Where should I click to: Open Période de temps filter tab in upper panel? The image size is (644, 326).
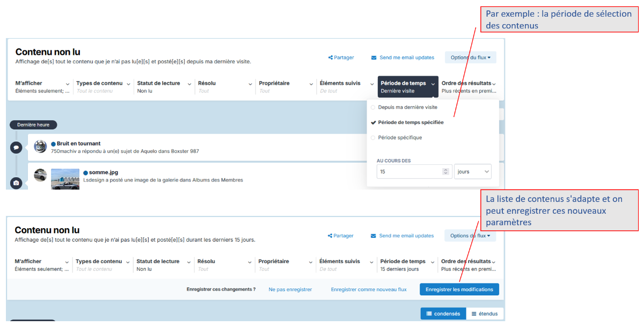[408, 87]
